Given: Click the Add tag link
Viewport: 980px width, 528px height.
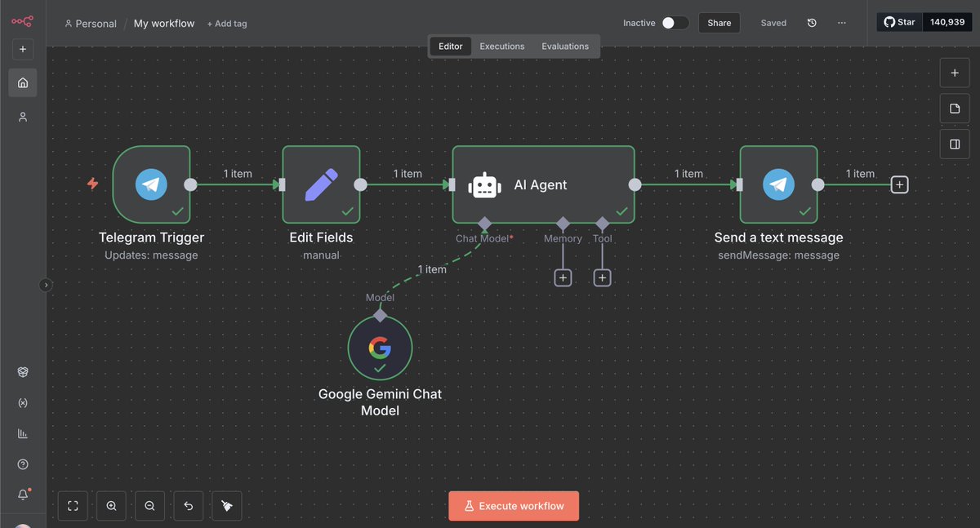Looking at the screenshot, I should (227, 24).
